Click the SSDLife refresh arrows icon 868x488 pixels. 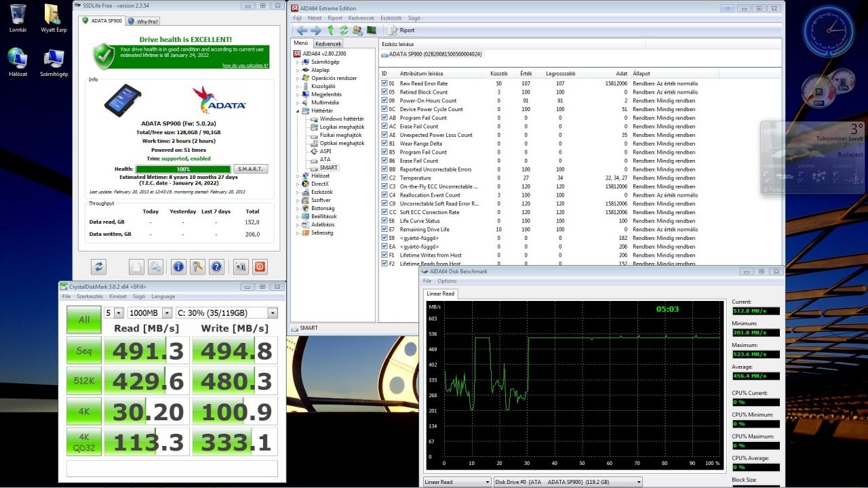click(x=99, y=266)
